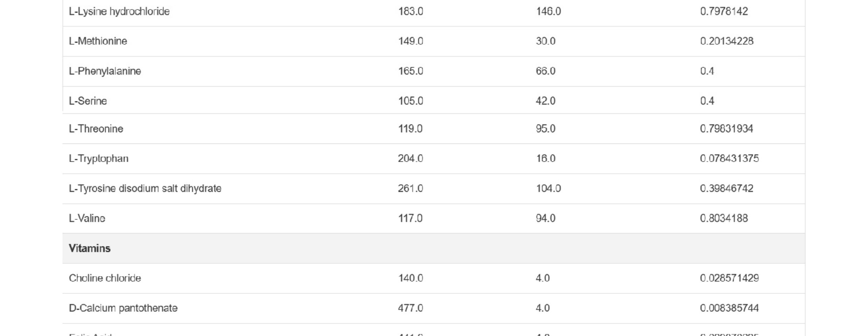Image resolution: width=868 pixels, height=336 pixels.
Task: Select the 0.078431375 value in L-Tryptophan row
Action: (729, 159)
